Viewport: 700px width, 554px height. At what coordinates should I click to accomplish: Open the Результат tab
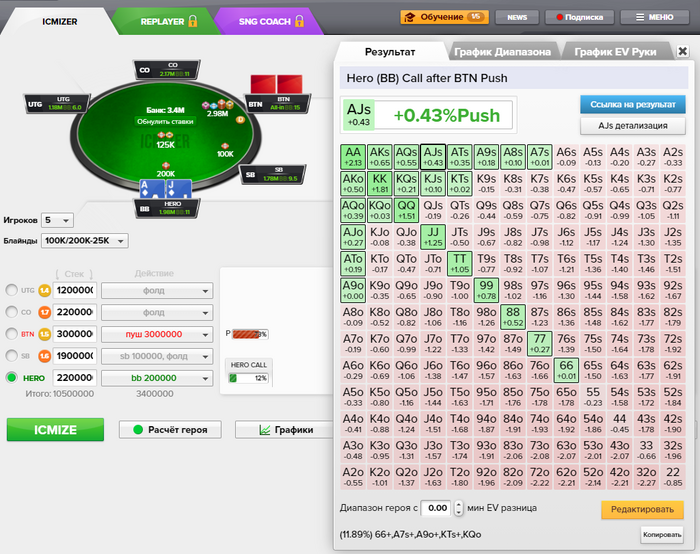(x=390, y=52)
